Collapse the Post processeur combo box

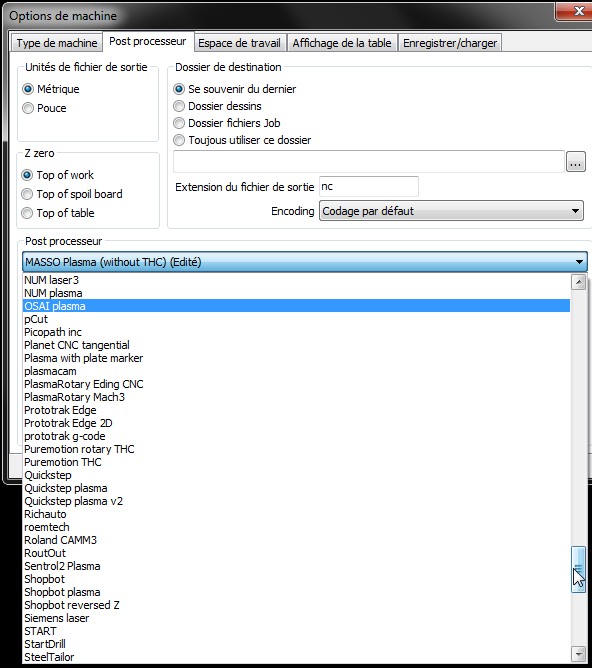pos(305,262)
